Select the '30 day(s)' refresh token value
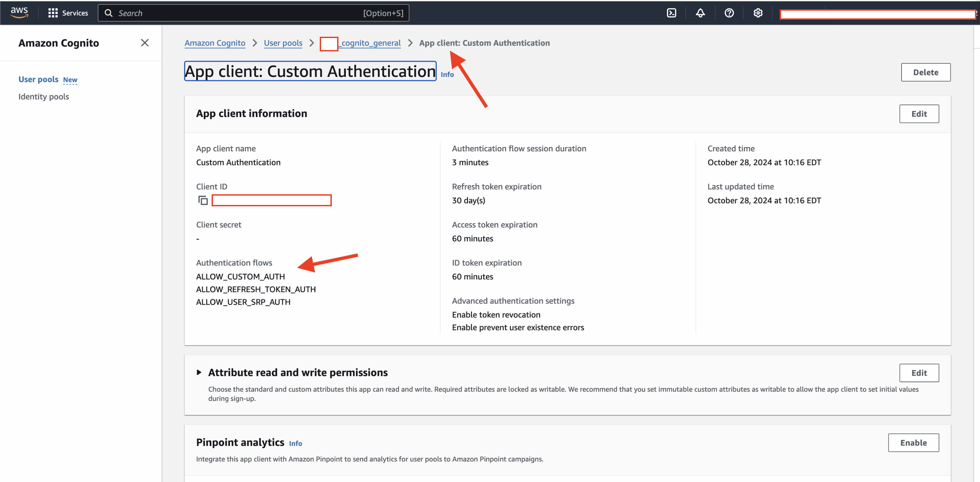 pyautogui.click(x=468, y=201)
